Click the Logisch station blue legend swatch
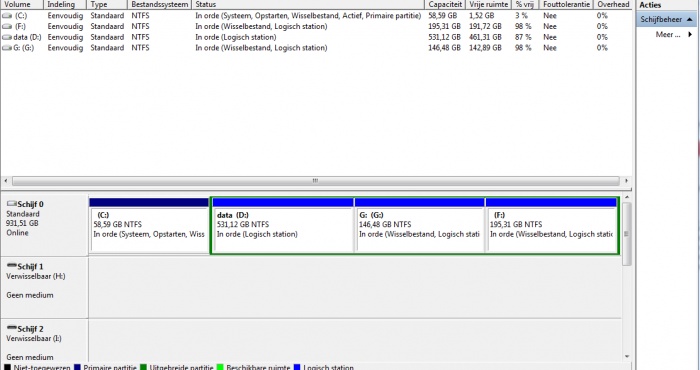Screen dimensions: 700x370 point(297,367)
